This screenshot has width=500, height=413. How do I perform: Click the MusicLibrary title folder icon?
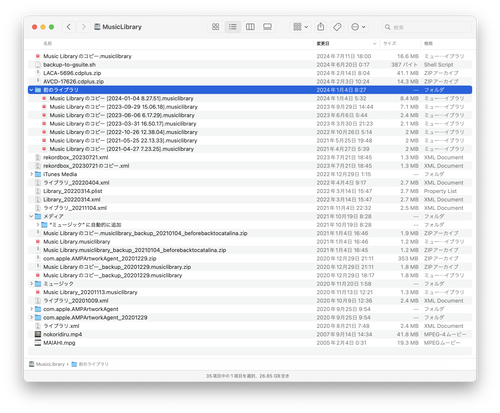click(97, 27)
